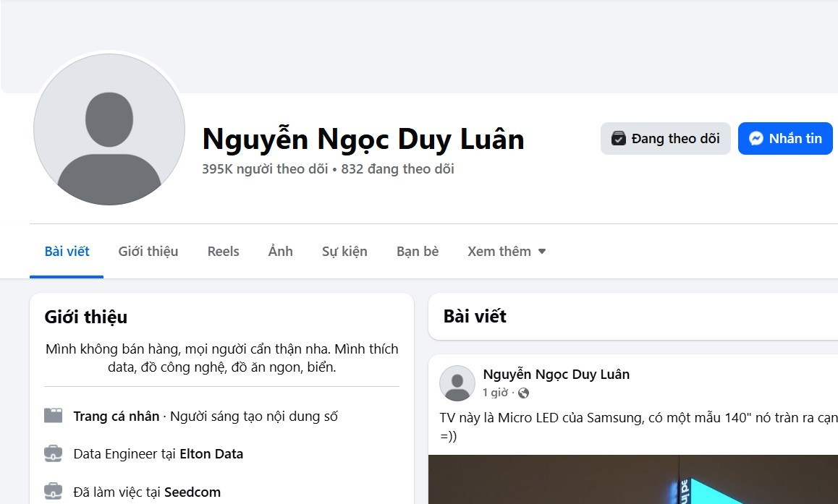Click the briefcase icon beside Data Engineer entry

[x=54, y=453]
